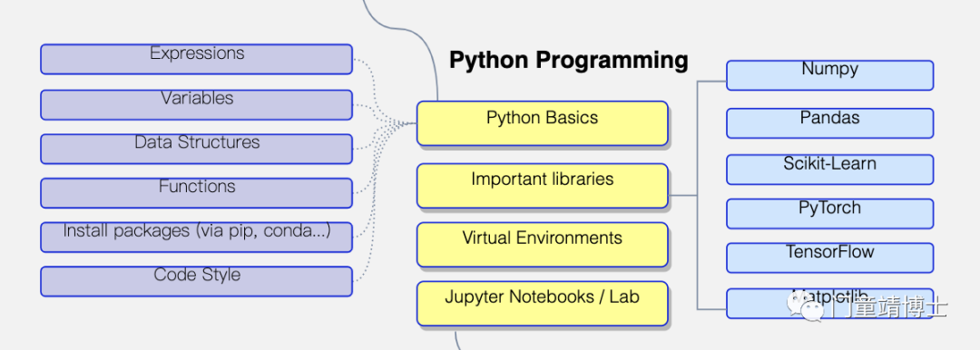Select the Scikit-Learn box
980x350 pixels.
pyautogui.click(x=829, y=170)
